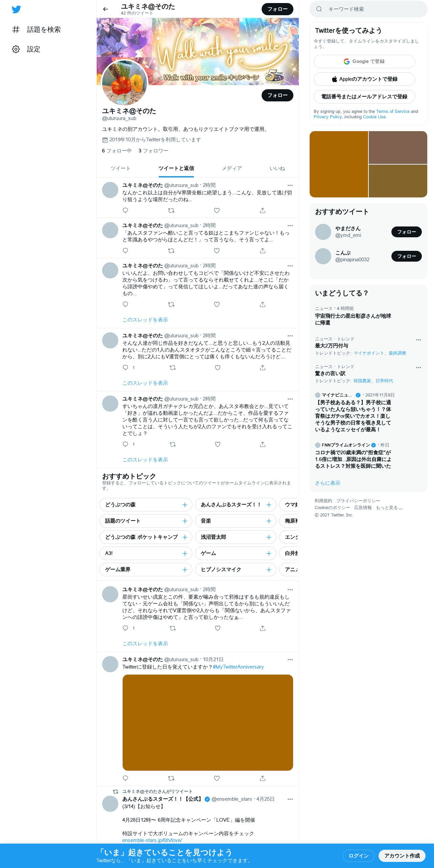Open the profile avatar flower photo
Screen dimensions: 434x868
click(125, 83)
